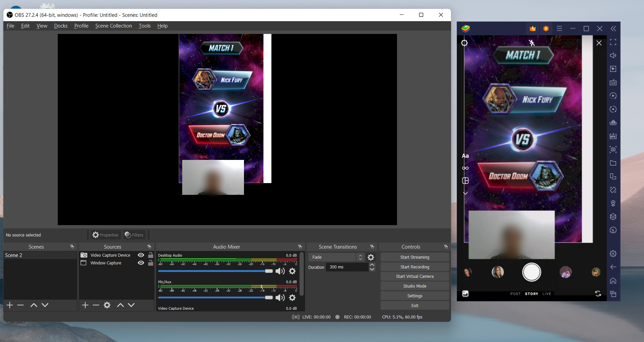Select the Aa text tool in Instagram story
This screenshot has width=644, height=342.
pyautogui.click(x=465, y=156)
